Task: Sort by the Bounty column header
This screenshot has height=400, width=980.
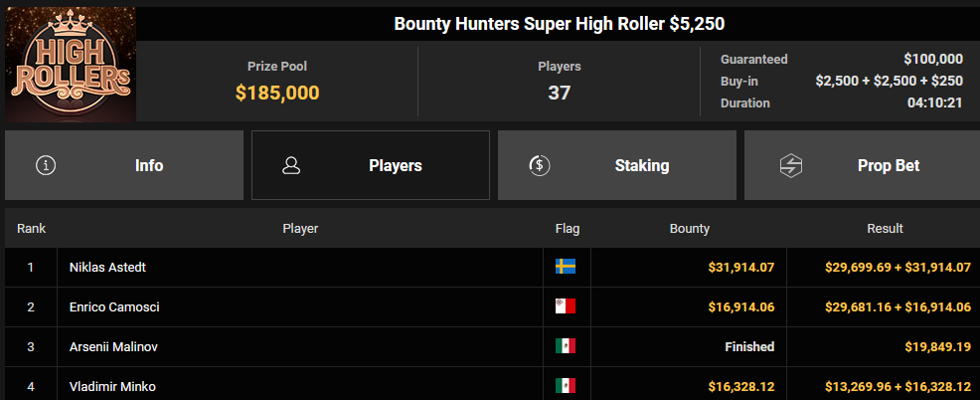Action: (690, 229)
